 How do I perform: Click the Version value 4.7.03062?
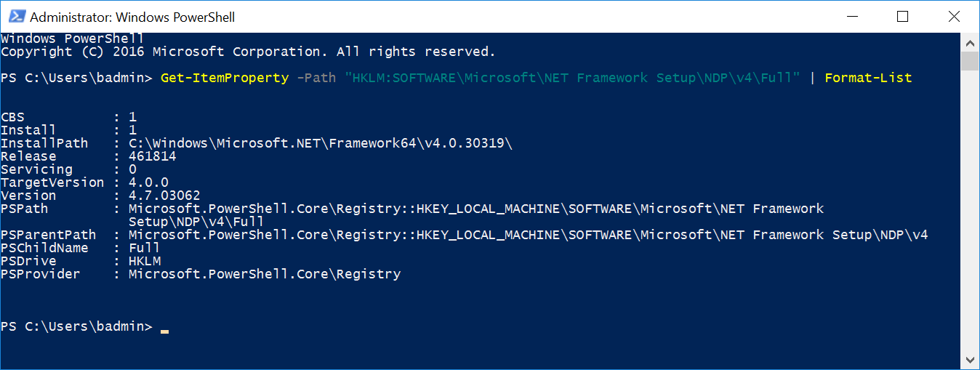[x=164, y=196]
